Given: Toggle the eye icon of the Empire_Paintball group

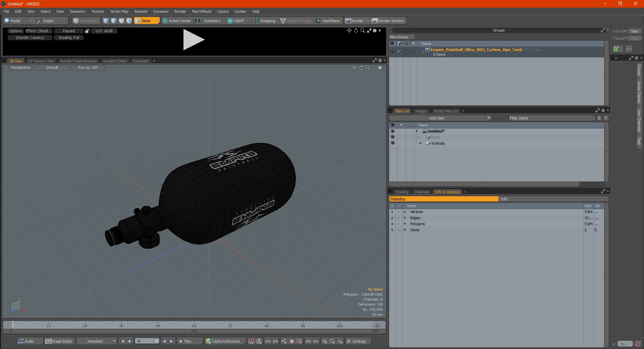Looking at the screenshot, I should click(392, 52).
